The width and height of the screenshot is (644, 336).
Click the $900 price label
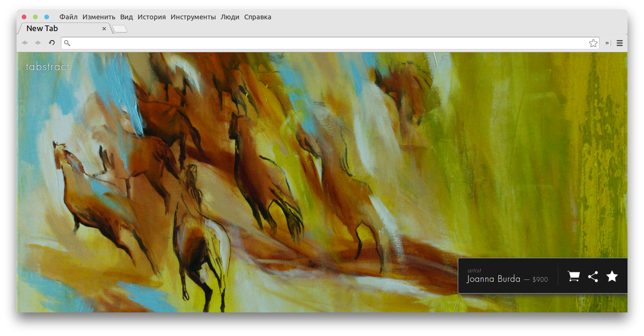pos(540,280)
